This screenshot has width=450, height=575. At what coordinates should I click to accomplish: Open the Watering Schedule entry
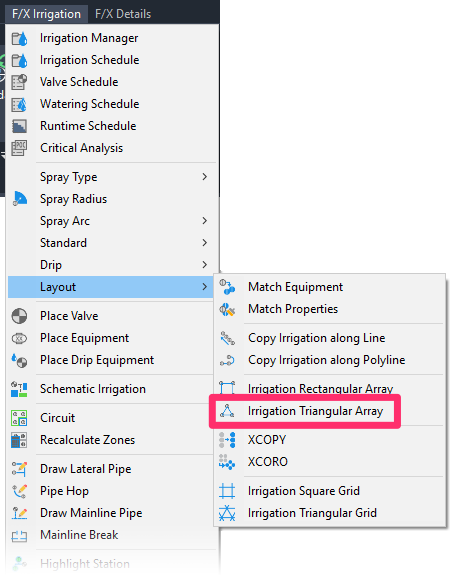111,104
